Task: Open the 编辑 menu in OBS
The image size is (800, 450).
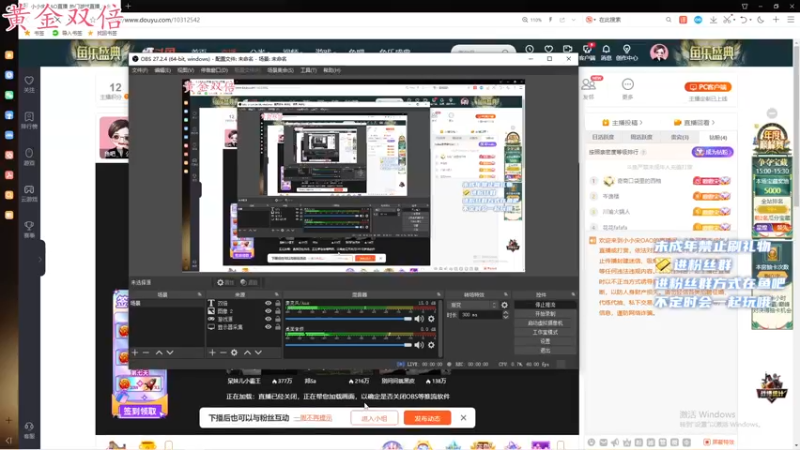Action: (162, 70)
